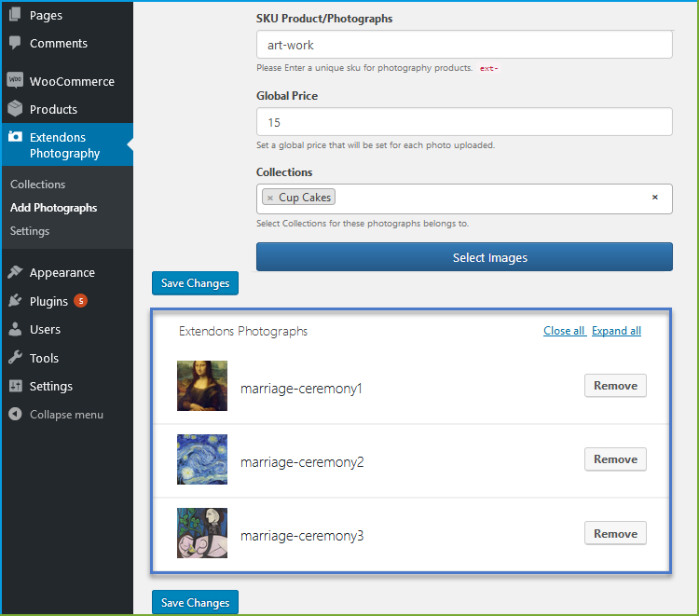The height and width of the screenshot is (616, 699).
Task: Open the Pages menu icon
Action: [x=15, y=14]
